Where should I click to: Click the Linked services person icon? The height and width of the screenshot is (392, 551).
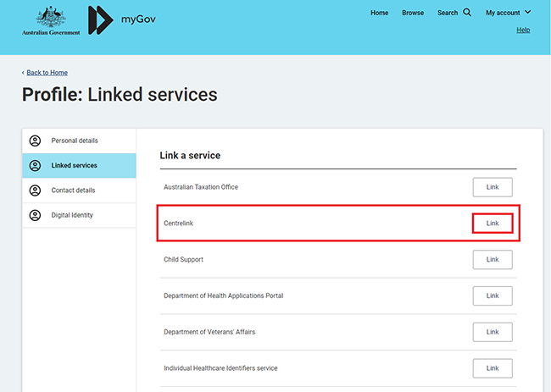point(35,165)
